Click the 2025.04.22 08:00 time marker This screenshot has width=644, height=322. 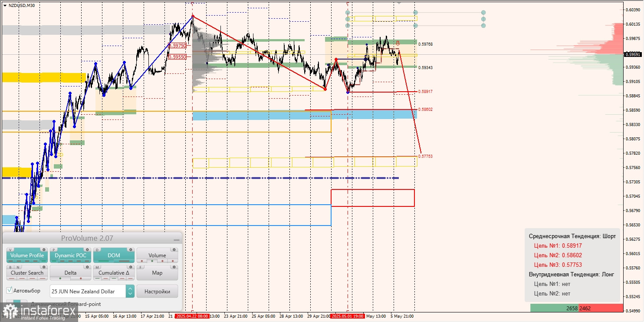tap(192, 316)
